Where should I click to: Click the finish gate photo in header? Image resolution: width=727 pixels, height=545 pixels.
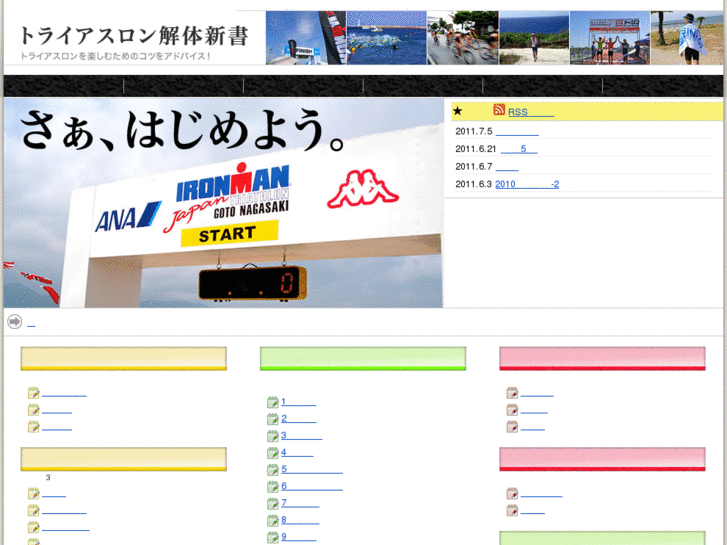point(306,38)
